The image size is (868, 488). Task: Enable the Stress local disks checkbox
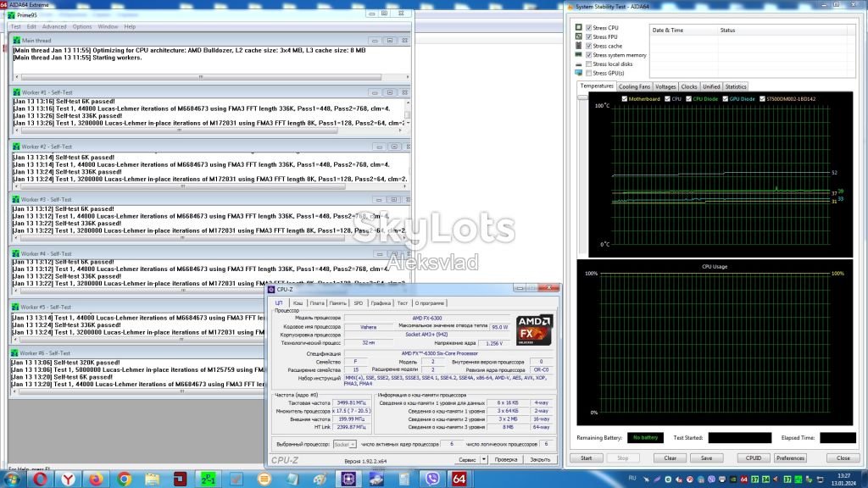click(589, 64)
